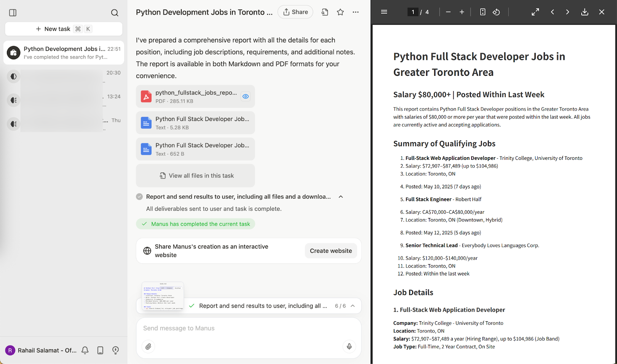Close the PDF preview panel
Image resolution: width=617 pixels, height=364 pixels.
[x=602, y=12]
